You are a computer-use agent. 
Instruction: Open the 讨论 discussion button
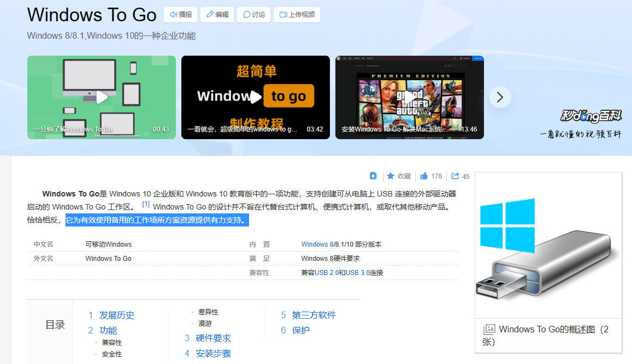(x=254, y=15)
